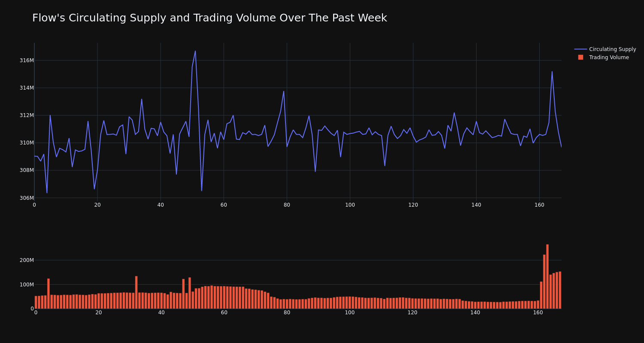This screenshot has width=644, height=343.
Task: Click the 306M y-axis label
Action: tap(27, 198)
